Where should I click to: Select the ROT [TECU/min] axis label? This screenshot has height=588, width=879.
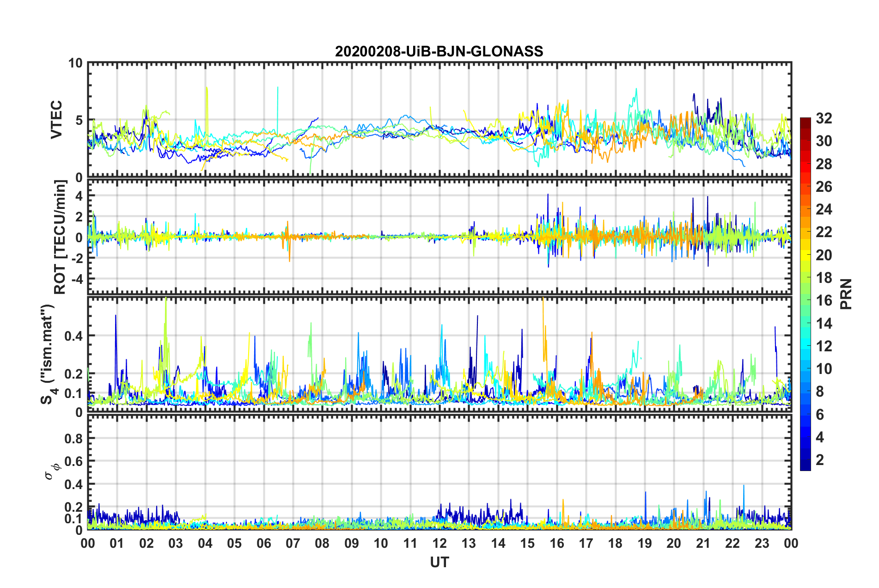tap(60, 237)
